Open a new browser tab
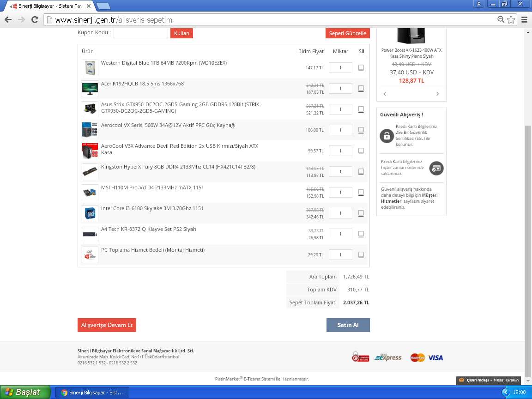Viewport: 532px width, 399px height. coord(103,6)
